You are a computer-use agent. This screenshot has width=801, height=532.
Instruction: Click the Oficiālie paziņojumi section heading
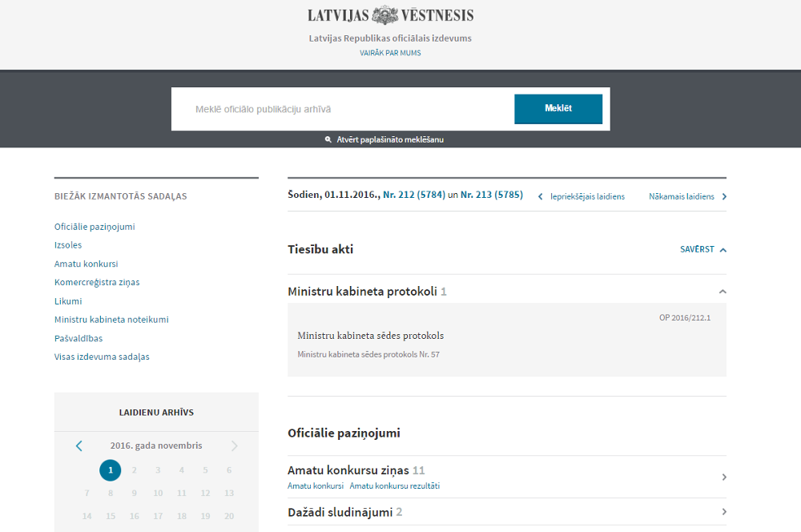344,433
